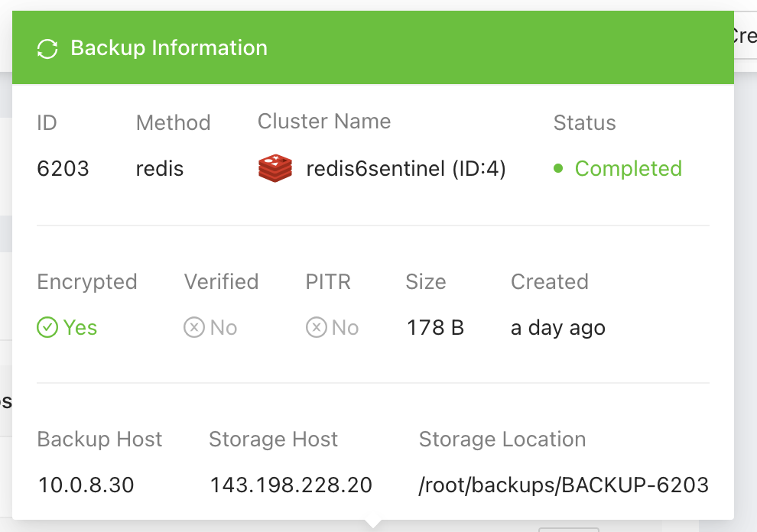Viewport: 757px width, 532px height.
Task: Click the Backup Information header title
Action: tap(169, 48)
